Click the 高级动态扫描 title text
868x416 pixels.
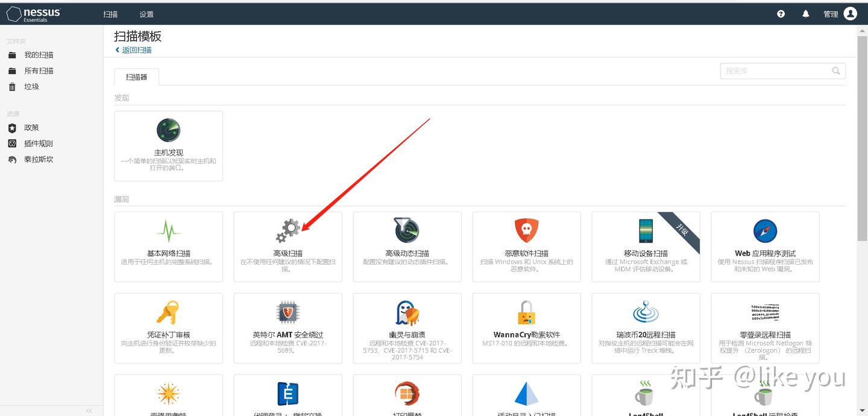[x=407, y=253]
